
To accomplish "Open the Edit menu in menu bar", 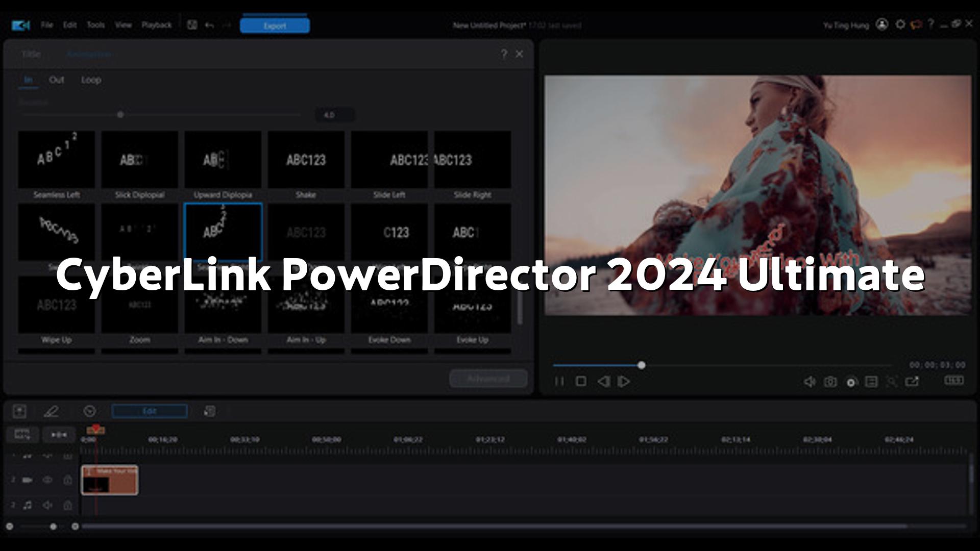I will pyautogui.click(x=70, y=25).
